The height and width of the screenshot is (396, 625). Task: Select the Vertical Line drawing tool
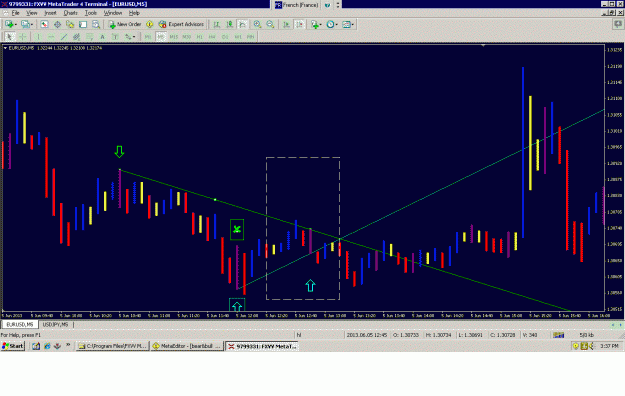(x=38, y=37)
